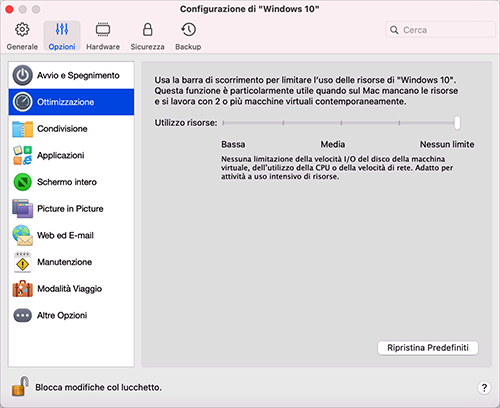Open Applicazioni settings label
The height and width of the screenshot is (408, 500).
click(x=60, y=155)
